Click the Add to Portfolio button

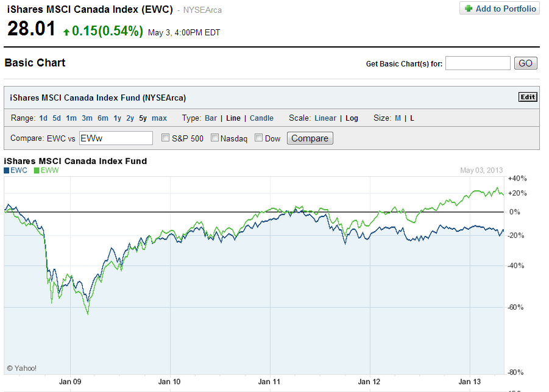click(x=500, y=9)
